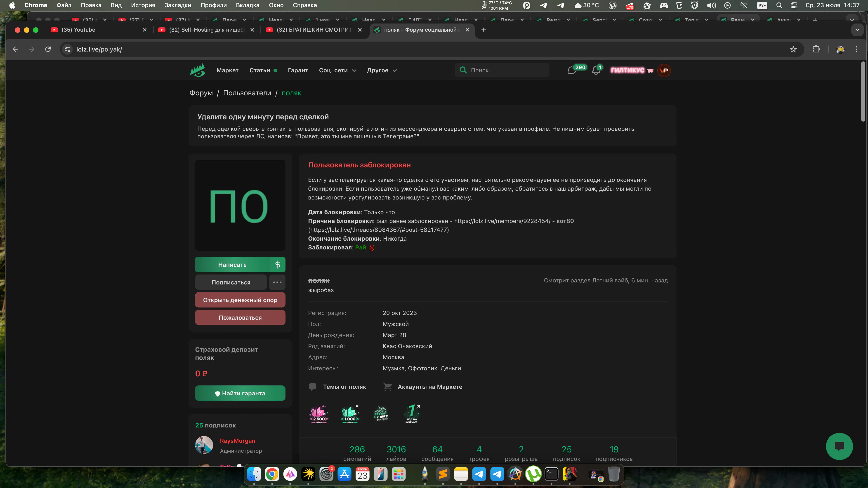Screen dimensions: 868x488
Task: Focus the Поиск search field
Action: coord(502,70)
